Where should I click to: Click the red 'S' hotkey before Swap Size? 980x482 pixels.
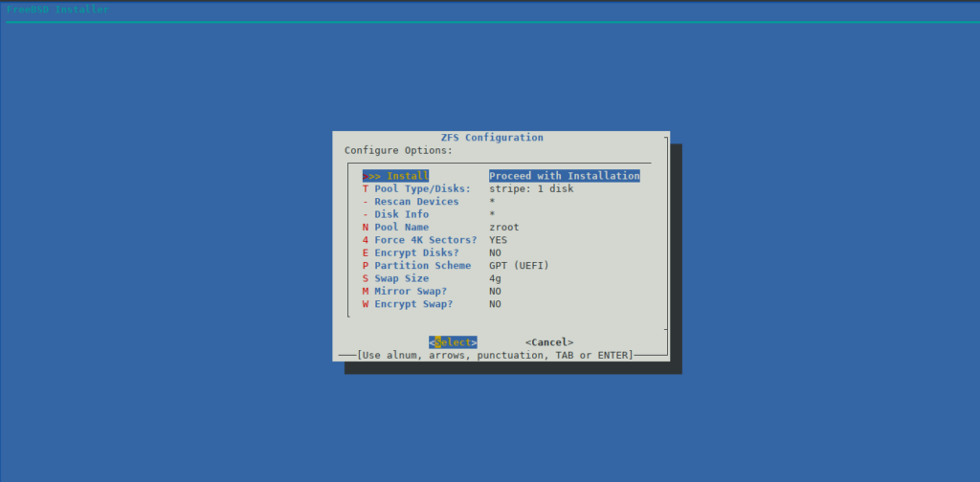pyautogui.click(x=366, y=278)
